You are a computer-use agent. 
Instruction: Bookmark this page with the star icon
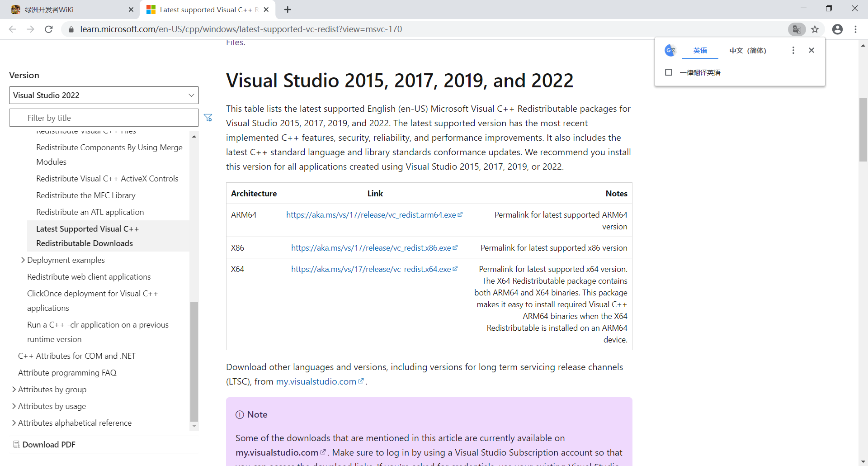815,29
